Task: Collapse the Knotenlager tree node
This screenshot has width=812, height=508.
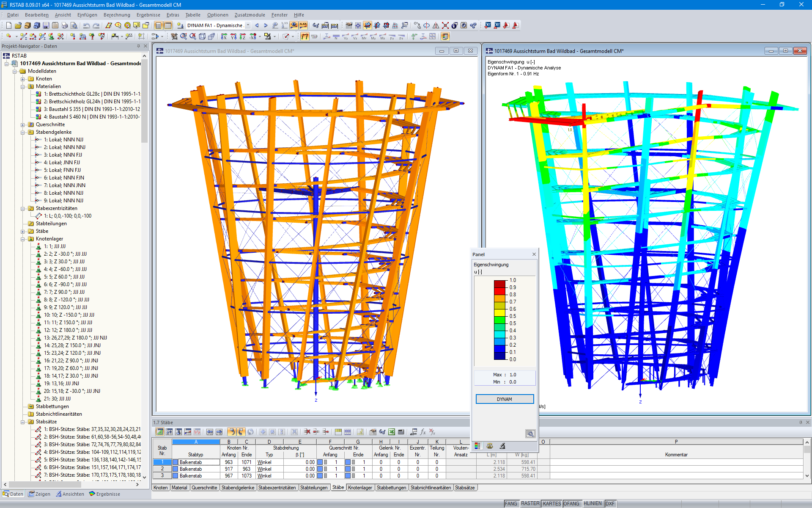Action: (x=23, y=239)
